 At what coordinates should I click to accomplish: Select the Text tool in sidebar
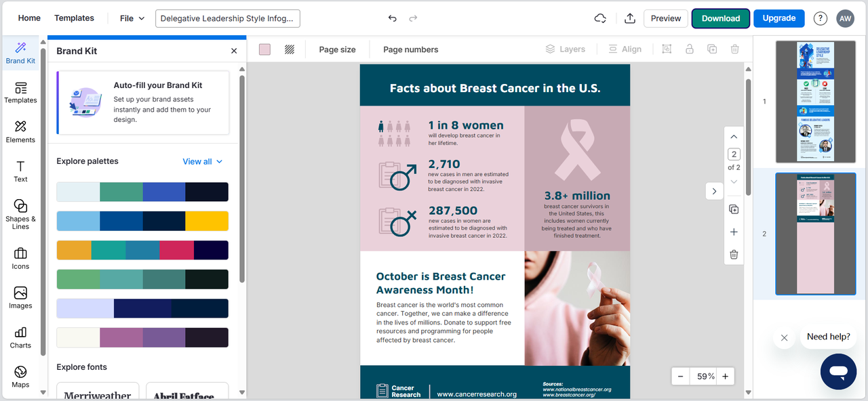tap(20, 172)
